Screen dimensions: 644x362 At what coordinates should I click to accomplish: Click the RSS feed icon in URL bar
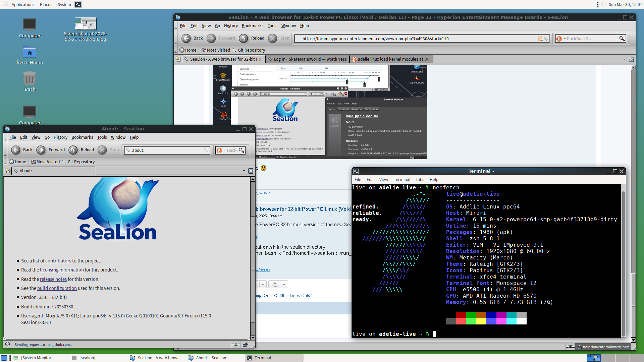[x=540, y=39]
